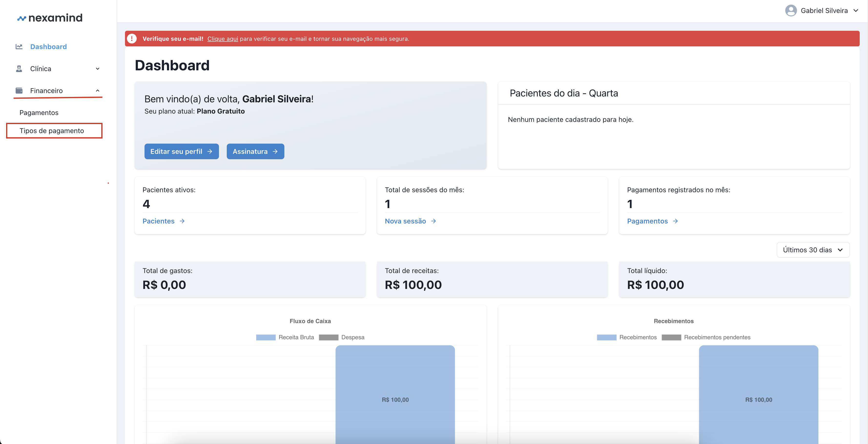The width and height of the screenshot is (868, 444).
Task: Toggle Recebimentos pendentes legend swatch
Action: tap(672, 338)
